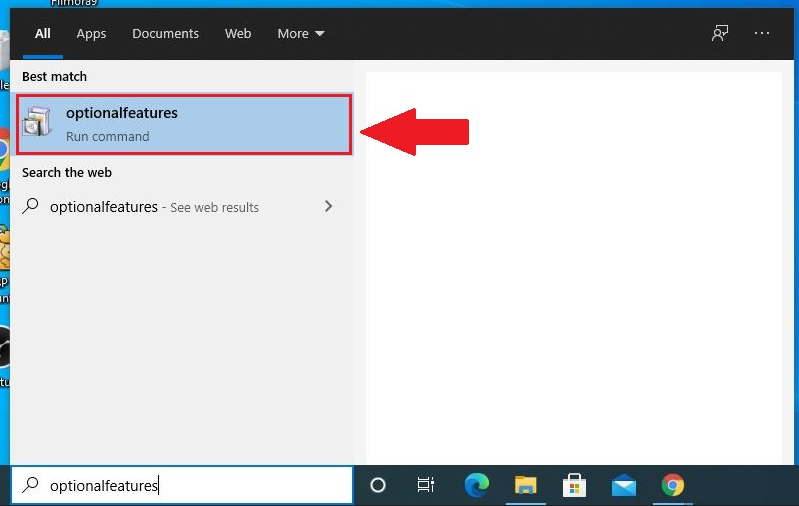Click the Best match heading text

tap(55, 76)
